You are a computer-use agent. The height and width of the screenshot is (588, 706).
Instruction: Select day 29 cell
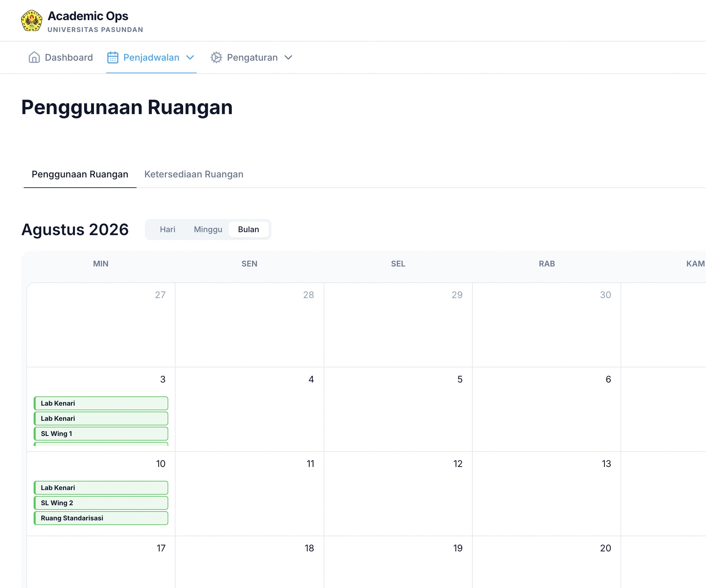(398, 325)
